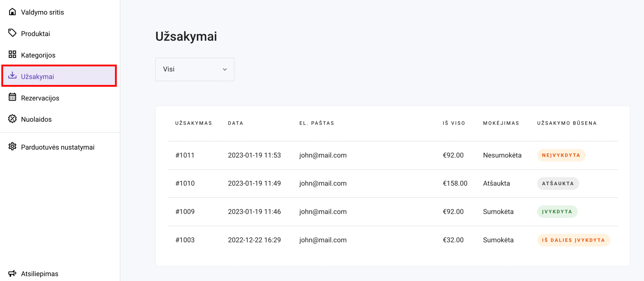Click the Užsakymai download icon
644x281 pixels.
tap(13, 76)
